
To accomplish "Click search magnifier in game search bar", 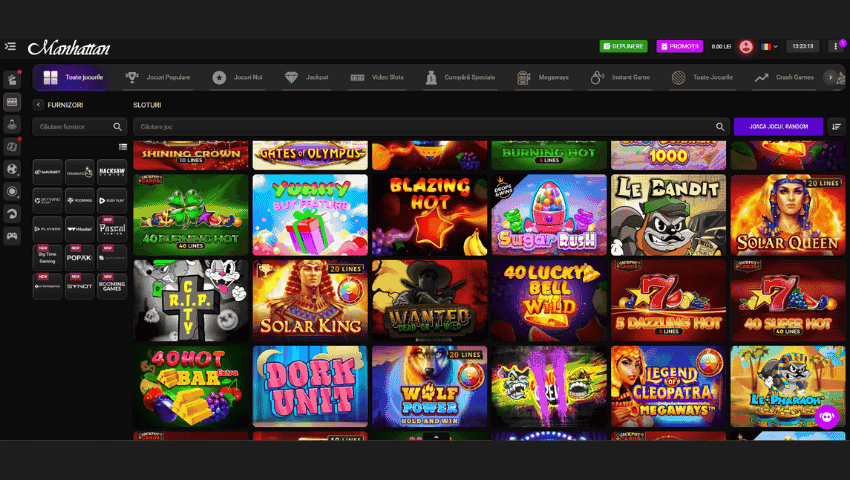I will pyautogui.click(x=719, y=127).
